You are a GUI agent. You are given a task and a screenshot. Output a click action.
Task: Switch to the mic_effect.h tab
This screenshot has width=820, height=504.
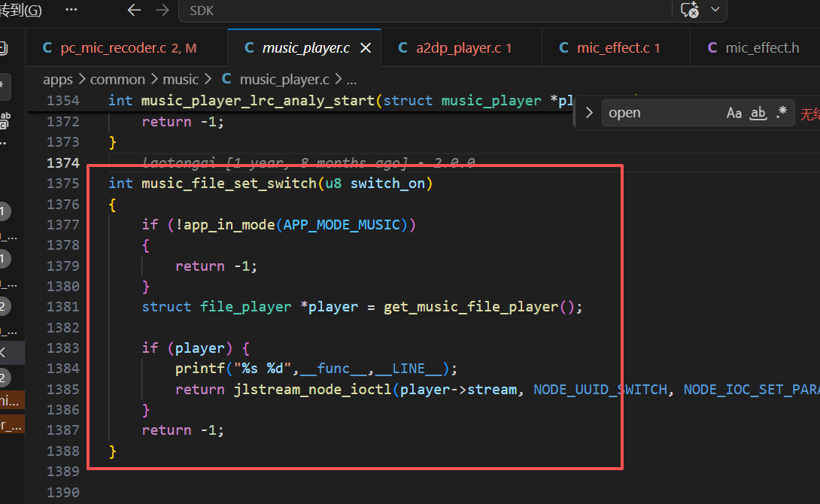coord(755,48)
